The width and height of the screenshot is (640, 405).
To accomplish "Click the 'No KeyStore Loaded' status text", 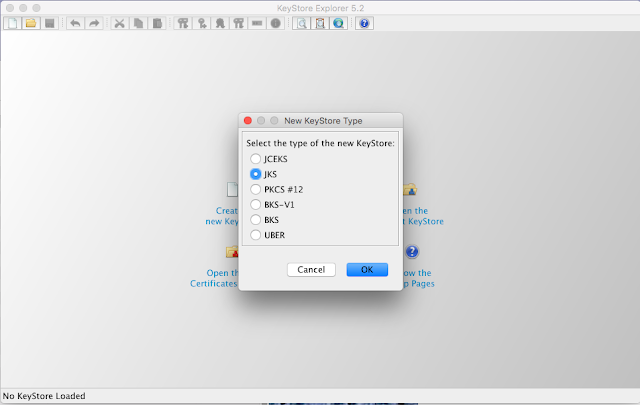I will tap(44, 396).
